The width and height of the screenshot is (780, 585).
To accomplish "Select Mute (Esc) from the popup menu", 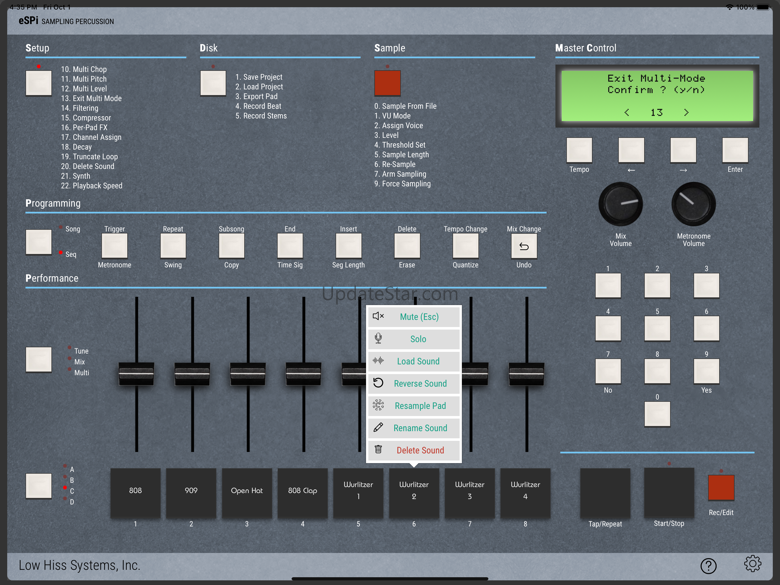I will [414, 317].
